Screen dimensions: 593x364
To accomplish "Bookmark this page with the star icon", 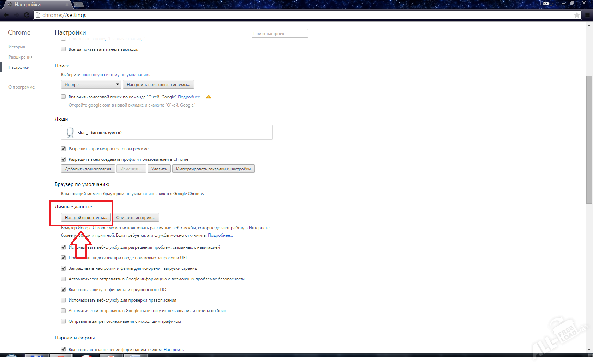I will point(577,15).
